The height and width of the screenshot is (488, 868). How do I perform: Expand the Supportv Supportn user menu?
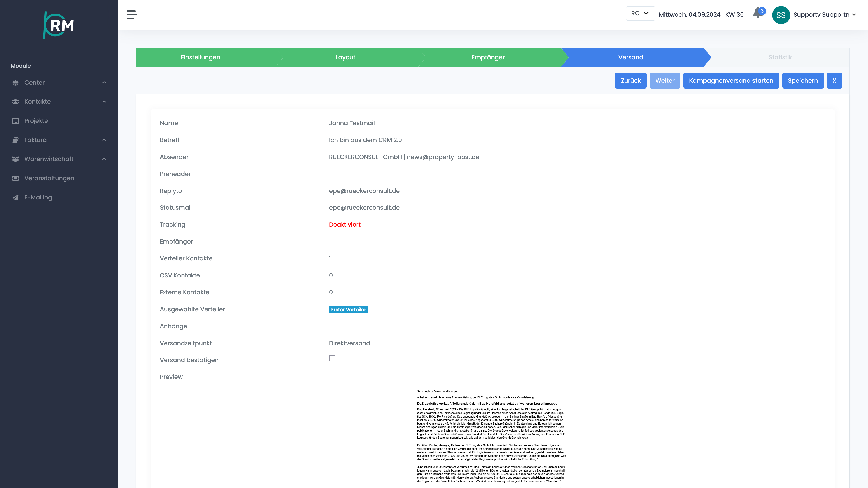[825, 15]
